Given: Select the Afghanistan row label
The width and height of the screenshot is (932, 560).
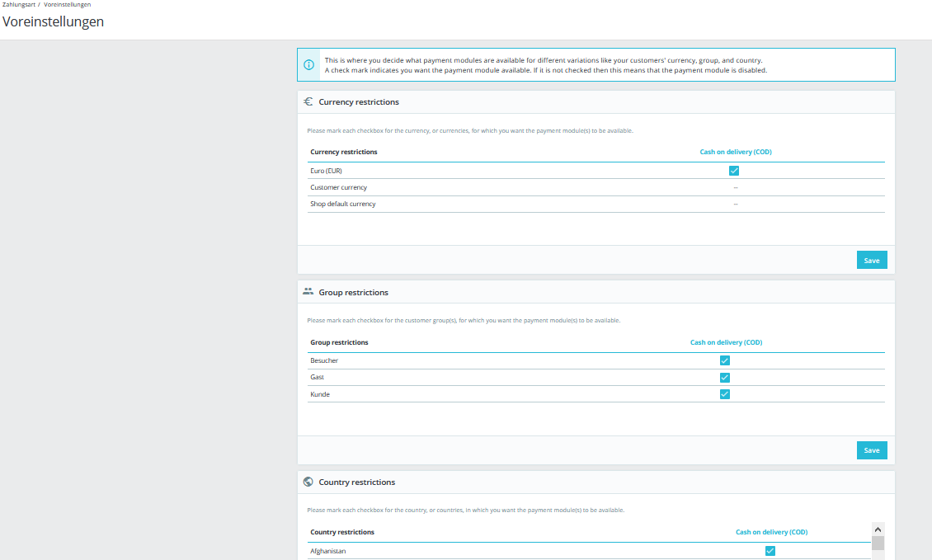Looking at the screenshot, I should pyautogui.click(x=327, y=551).
